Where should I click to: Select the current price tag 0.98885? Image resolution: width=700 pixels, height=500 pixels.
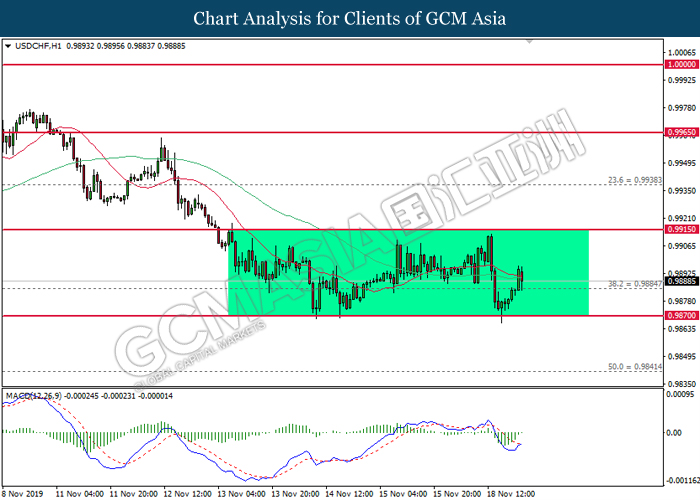[x=681, y=281]
